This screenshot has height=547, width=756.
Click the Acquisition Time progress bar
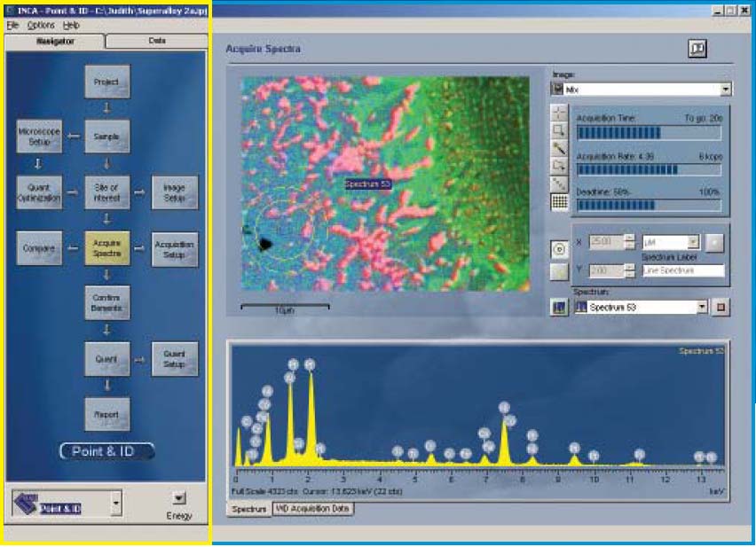(649, 132)
